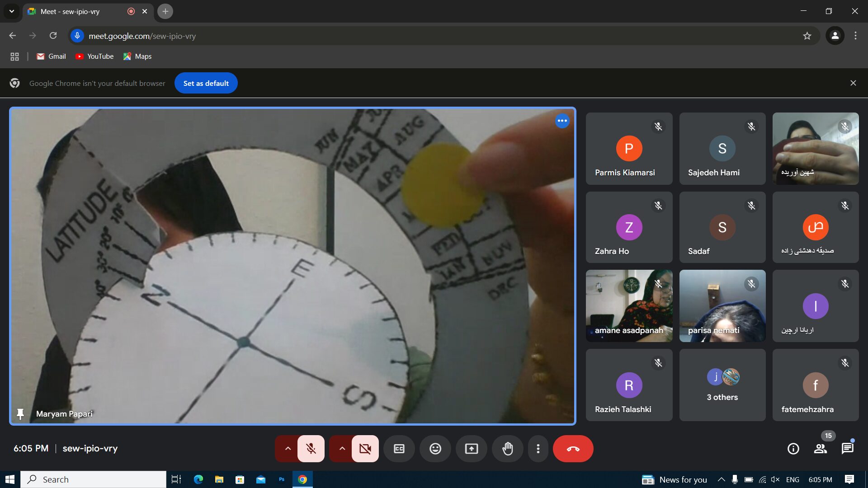Unpin Maryam Papari using the pin icon
Viewport: 868px width, 488px height.
(x=20, y=413)
